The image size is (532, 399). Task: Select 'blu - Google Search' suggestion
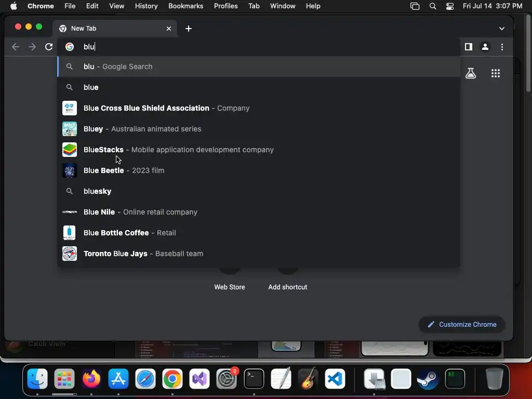[x=259, y=66]
